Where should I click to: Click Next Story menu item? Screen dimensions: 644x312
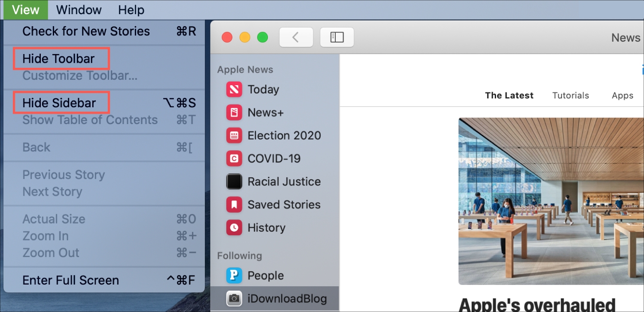pos(104,191)
